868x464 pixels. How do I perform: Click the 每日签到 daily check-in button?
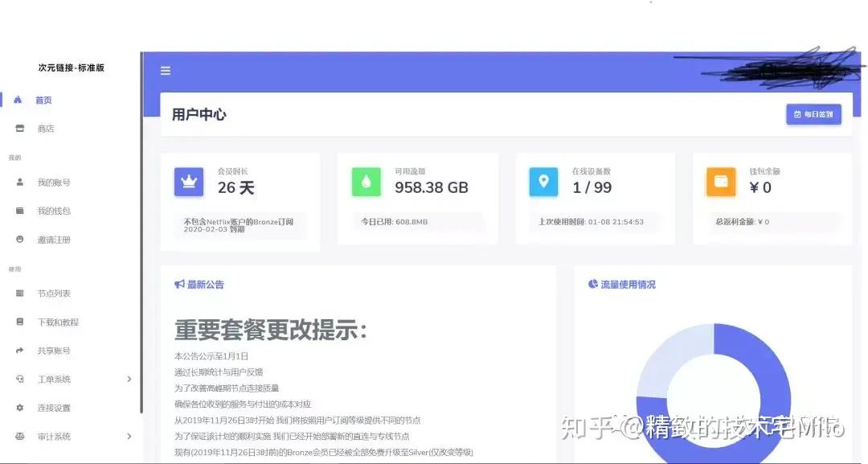point(813,114)
